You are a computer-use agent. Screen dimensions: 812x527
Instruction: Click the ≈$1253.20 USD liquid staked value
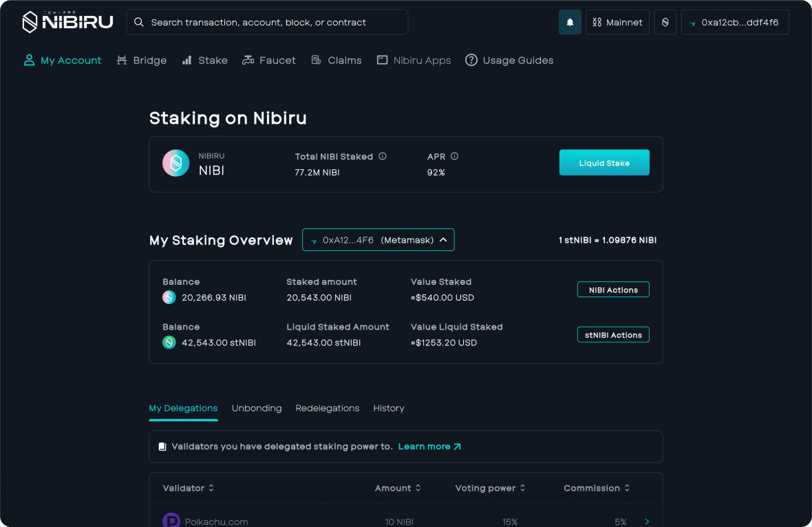(444, 342)
